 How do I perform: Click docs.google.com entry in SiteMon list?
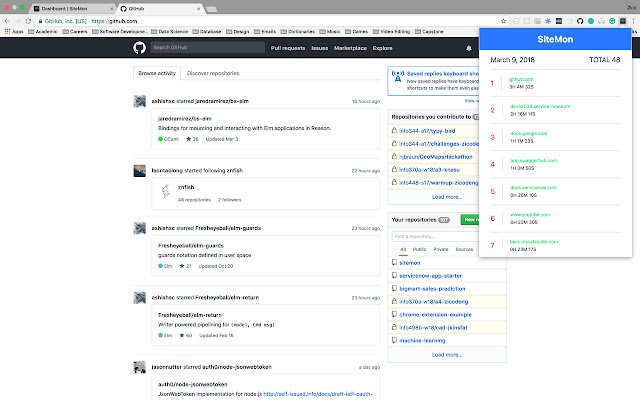[529, 133]
